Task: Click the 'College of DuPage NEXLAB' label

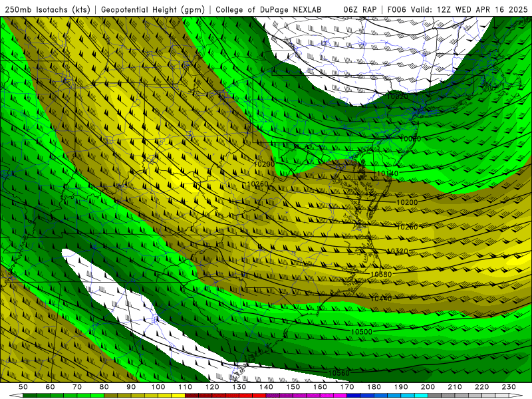Action: click(x=269, y=10)
